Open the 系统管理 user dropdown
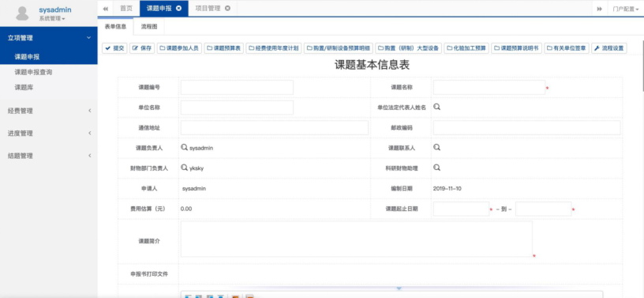Image resolution: width=644 pixels, height=298 pixels. coord(52,18)
